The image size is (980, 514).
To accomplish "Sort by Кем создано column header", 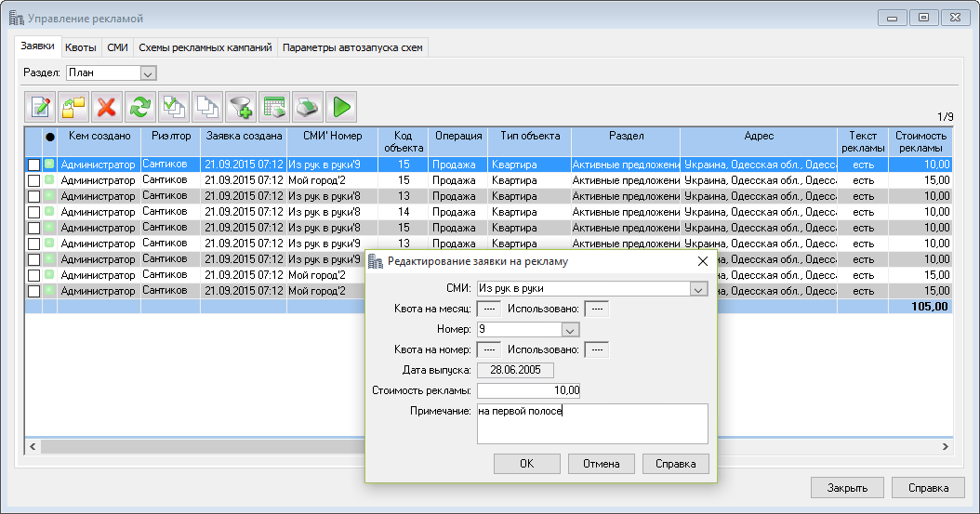I will (99, 142).
